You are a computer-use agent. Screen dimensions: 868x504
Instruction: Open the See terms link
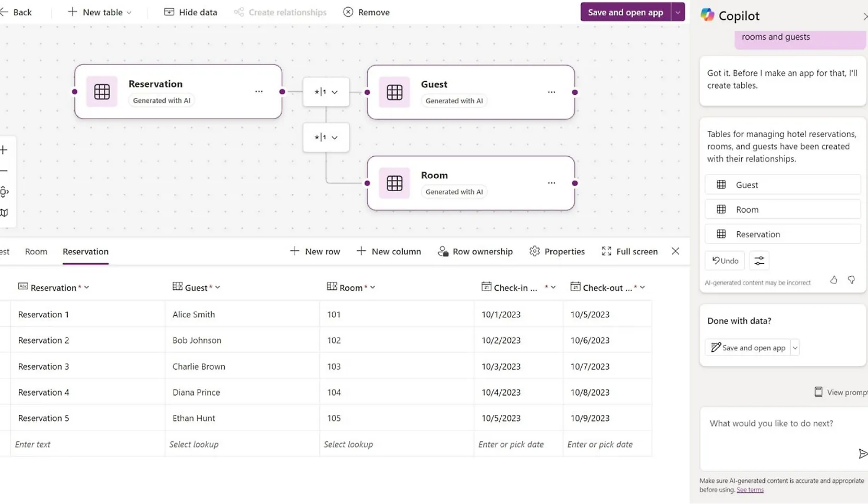click(750, 490)
